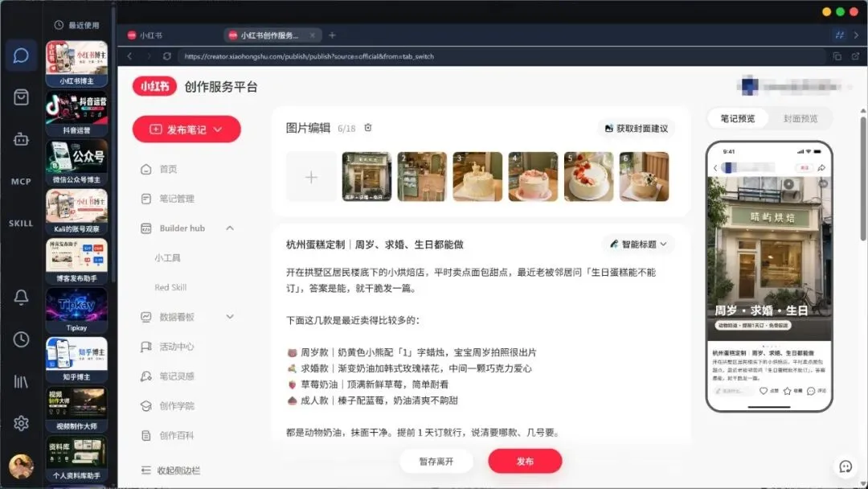Open the shopping bag store icon

(21, 97)
